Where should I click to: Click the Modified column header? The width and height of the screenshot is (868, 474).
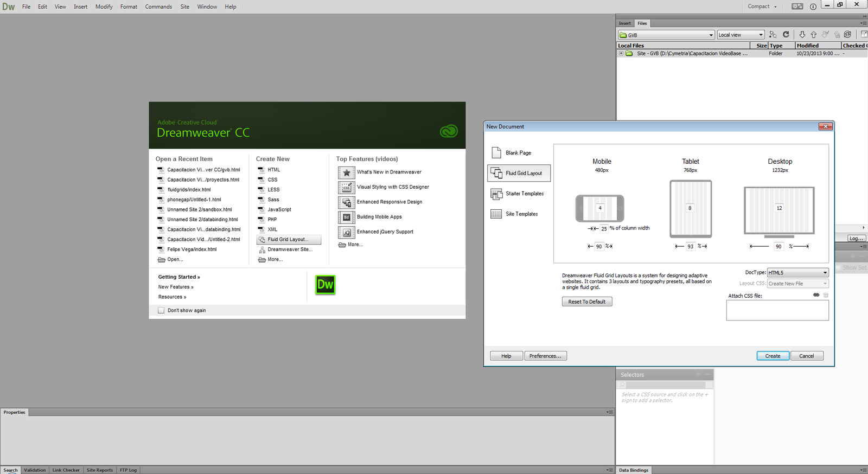[x=818, y=46]
